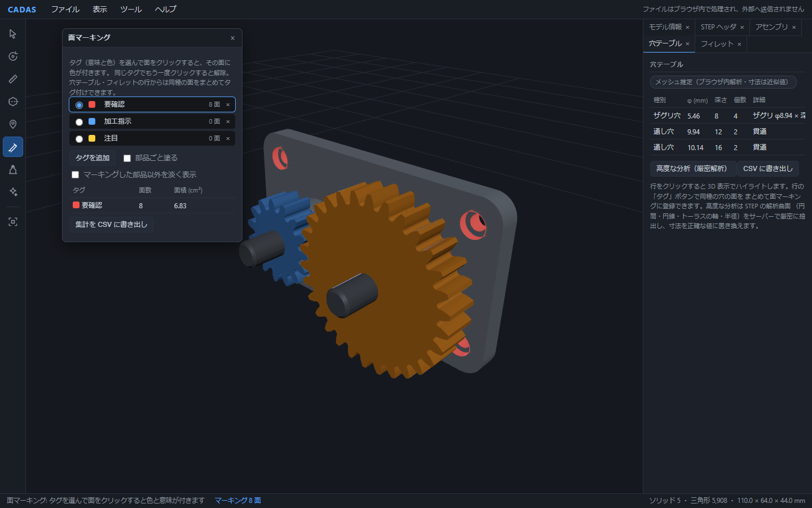This screenshot has height=508, width=812.
Task: Select the 穴テーブル tab
Action: 665,43
